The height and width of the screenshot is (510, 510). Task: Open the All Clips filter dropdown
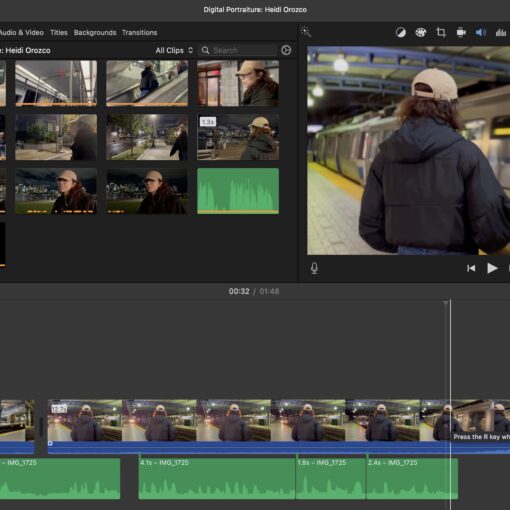point(174,50)
